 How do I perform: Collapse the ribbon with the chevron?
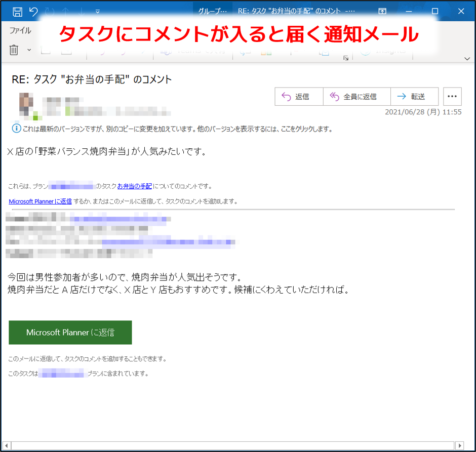pyautogui.click(x=467, y=59)
